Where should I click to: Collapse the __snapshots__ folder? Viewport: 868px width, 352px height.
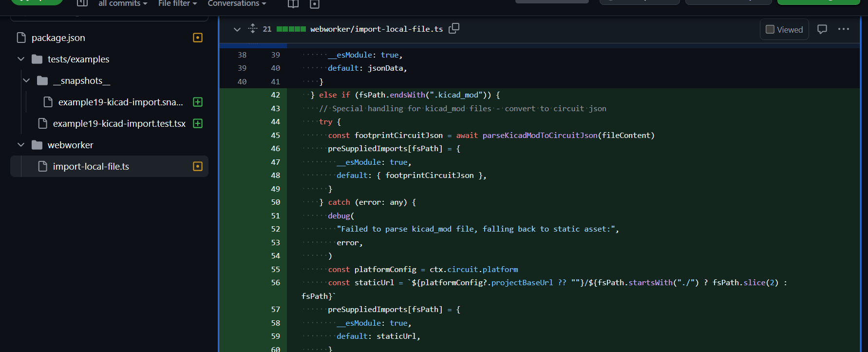pyautogui.click(x=26, y=80)
